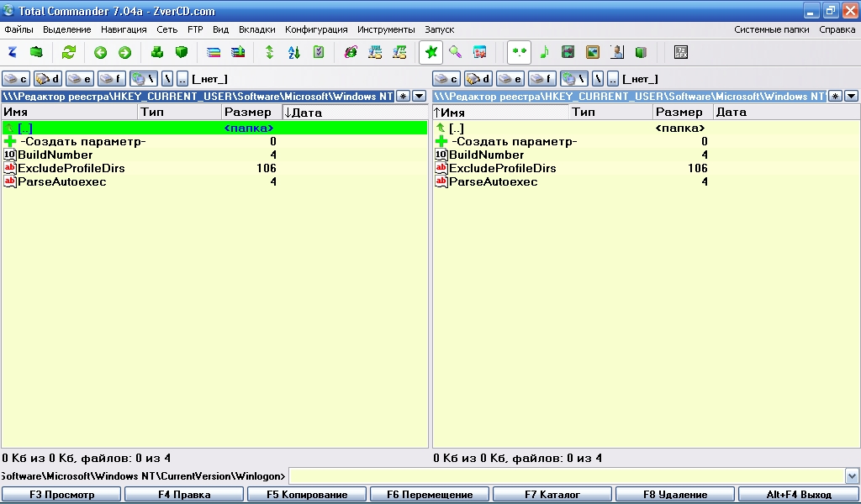Select network drive button in right panel
Viewport: 861px width, 504px height.
(573, 79)
